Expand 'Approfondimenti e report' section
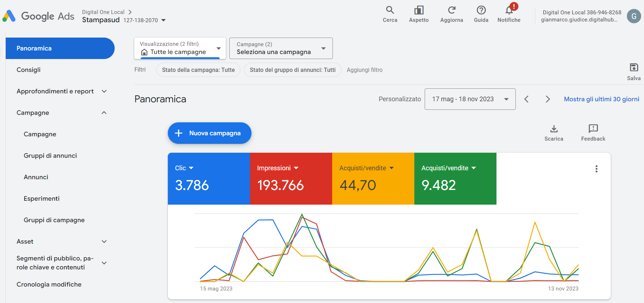Screen dimensions: 644x303 pyautogui.click(x=104, y=91)
